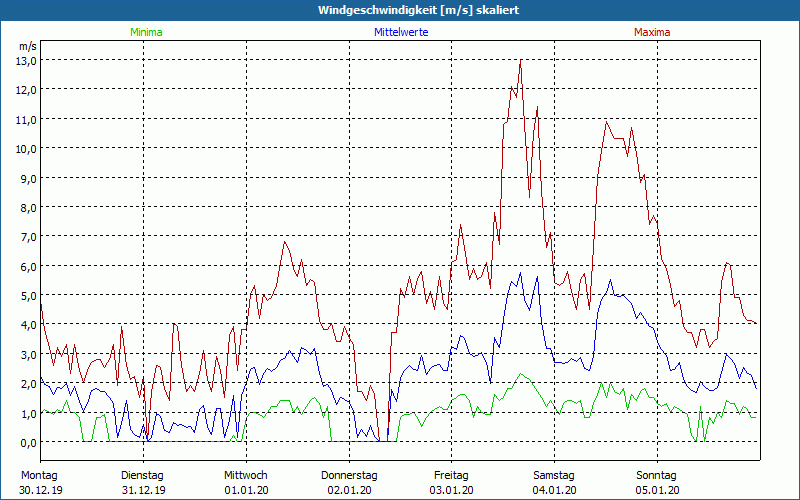The height and width of the screenshot is (500, 800).
Task: Select the Freitag day label
Action: tap(451, 475)
